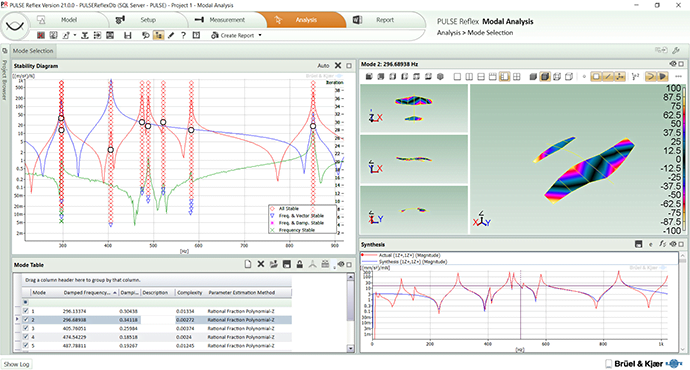Click the save disk icon in main toolbar
Screen dimensions: 690x370
tap(128, 35)
